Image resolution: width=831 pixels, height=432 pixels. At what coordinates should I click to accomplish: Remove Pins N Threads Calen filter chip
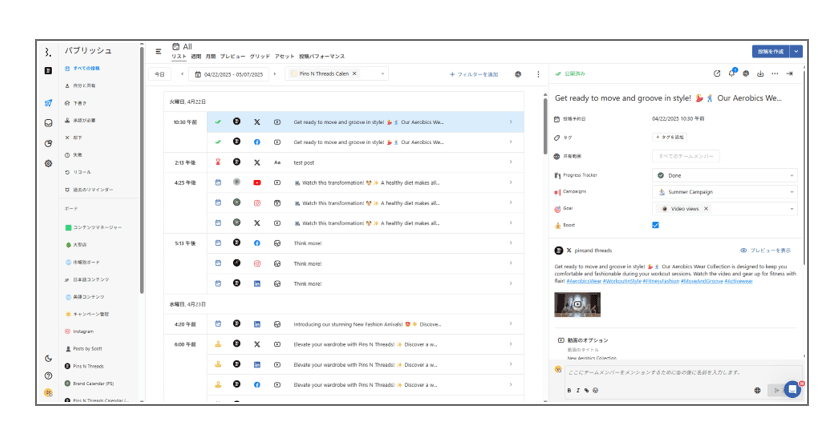[x=355, y=74]
